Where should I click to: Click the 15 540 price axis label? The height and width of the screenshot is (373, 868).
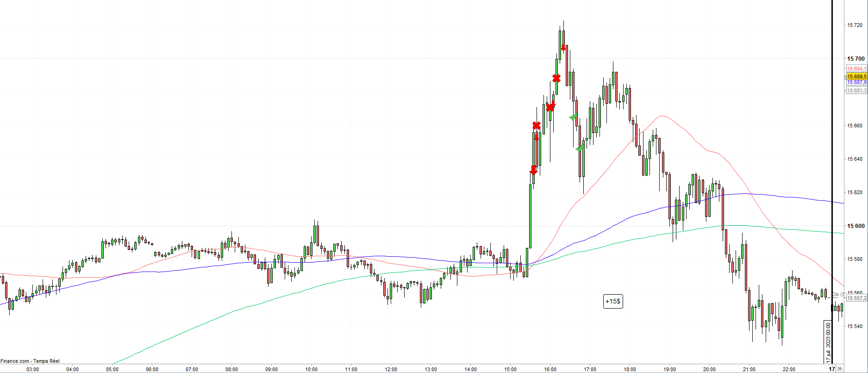tap(855, 326)
